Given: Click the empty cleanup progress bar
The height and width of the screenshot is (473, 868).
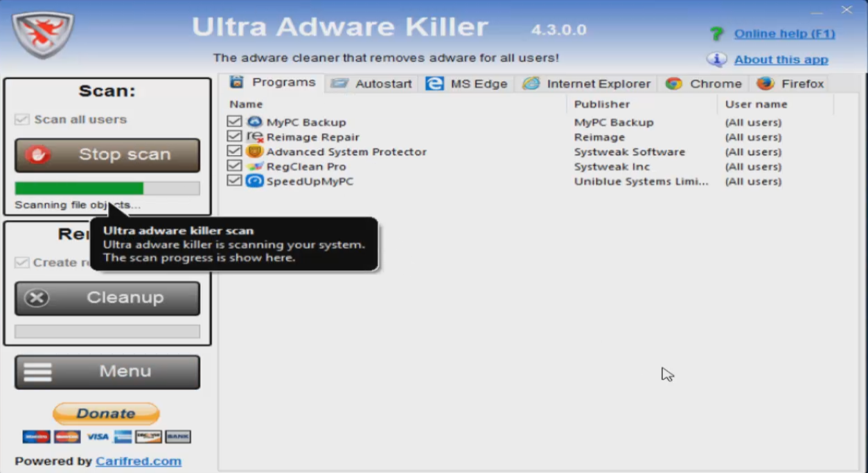Looking at the screenshot, I should (107, 332).
